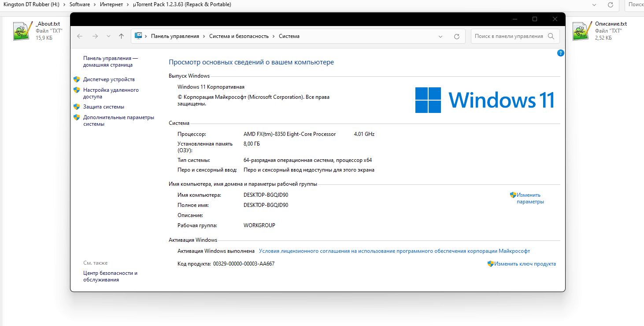
Task: Open 'Дополнительные параметры системы' link
Action: (118, 120)
